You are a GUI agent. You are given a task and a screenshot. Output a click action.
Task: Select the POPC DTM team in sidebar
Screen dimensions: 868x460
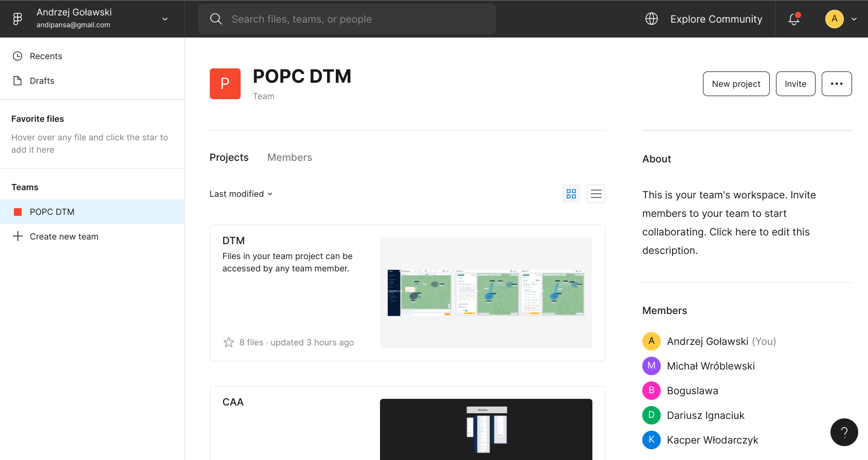pyautogui.click(x=92, y=212)
